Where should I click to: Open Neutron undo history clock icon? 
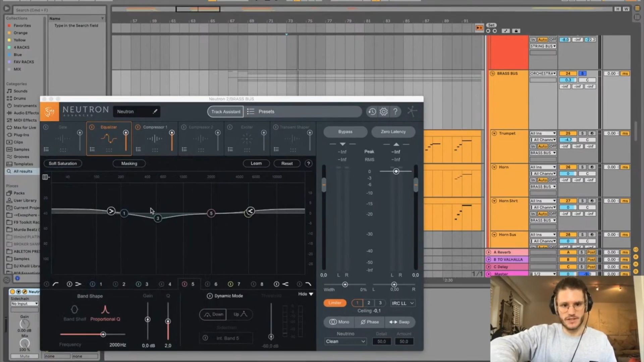(372, 111)
